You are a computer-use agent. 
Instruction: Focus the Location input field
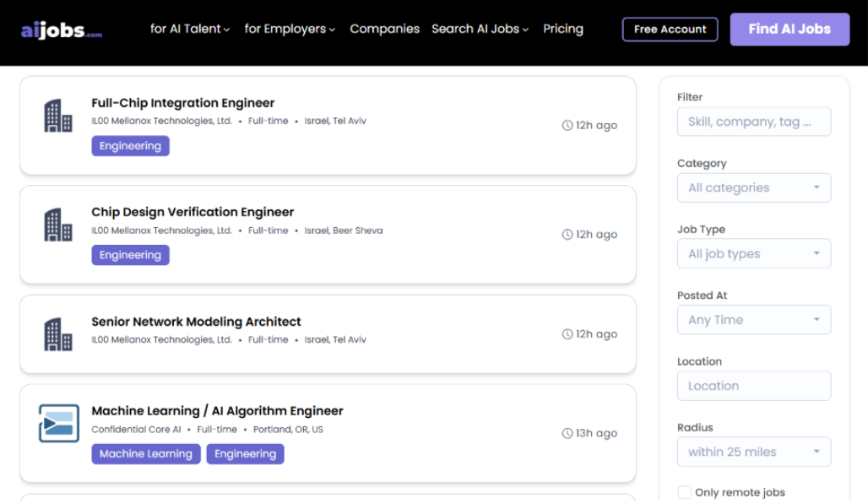(x=754, y=386)
